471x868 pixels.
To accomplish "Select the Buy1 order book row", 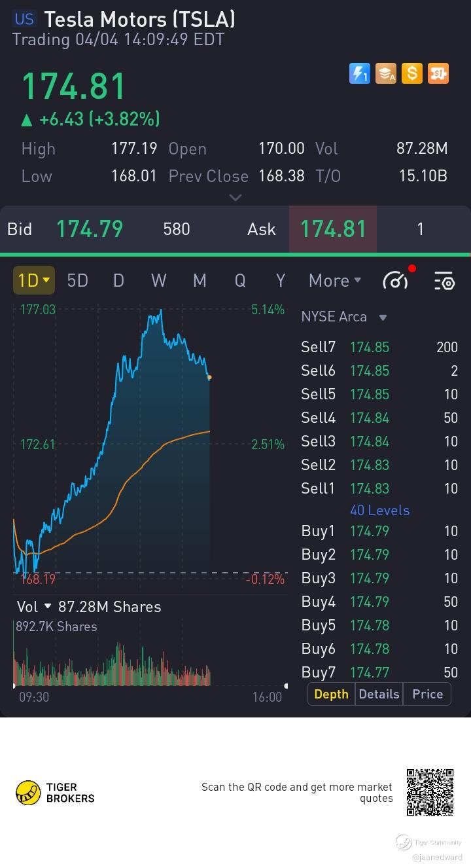I will [379, 531].
